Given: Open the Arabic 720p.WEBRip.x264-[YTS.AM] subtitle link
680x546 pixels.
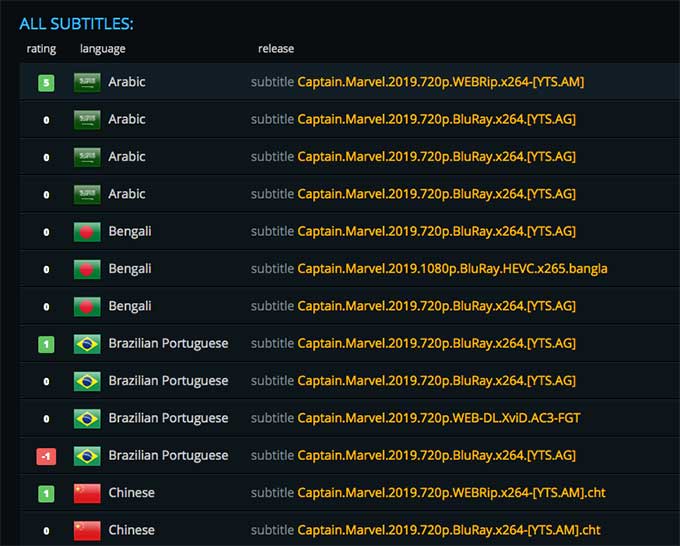Looking at the screenshot, I should [440, 82].
